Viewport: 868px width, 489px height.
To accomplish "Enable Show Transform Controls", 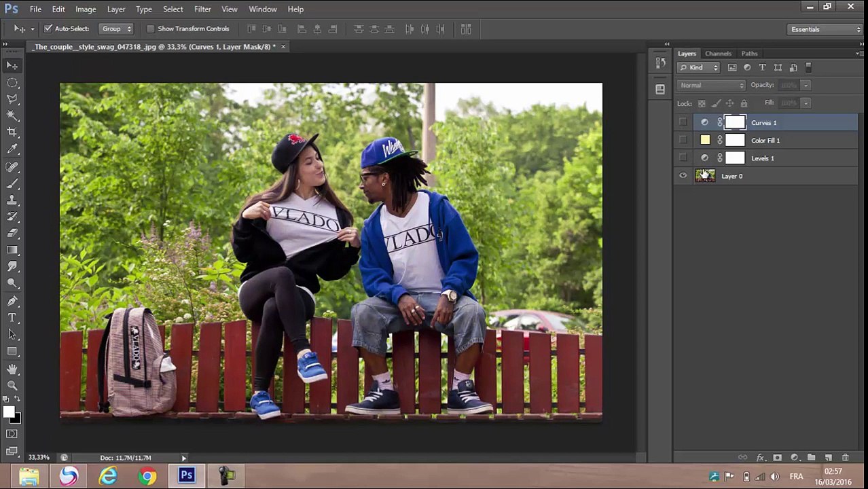I will (151, 29).
